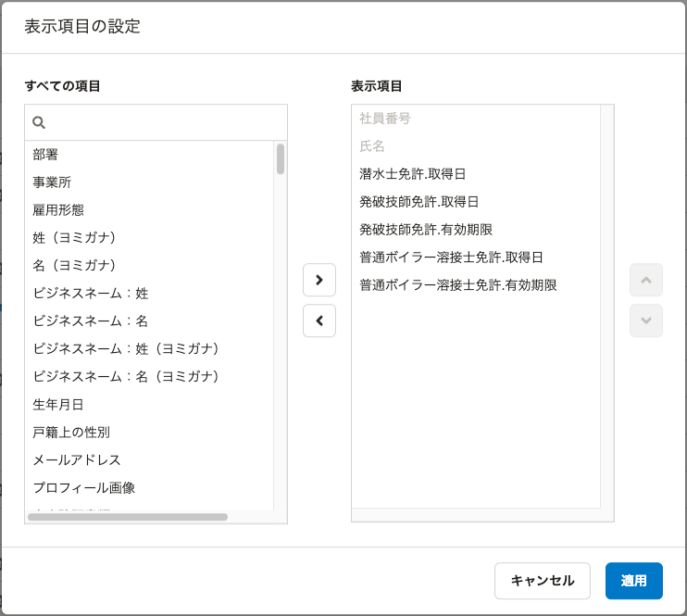This screenshot has height=616, width=687.
Task: Pick メールアドレス from the list
Action: [x=77, y=460]
